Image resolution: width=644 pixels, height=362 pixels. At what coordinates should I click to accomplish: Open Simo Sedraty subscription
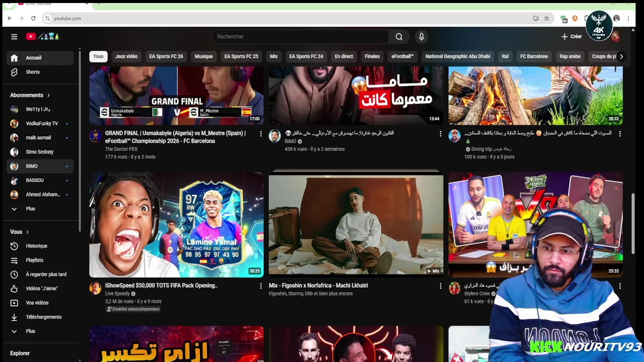[40, 152]
